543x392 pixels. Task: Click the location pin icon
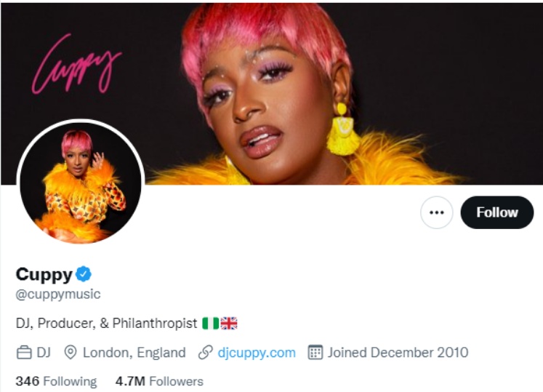[x=71, y=353]
